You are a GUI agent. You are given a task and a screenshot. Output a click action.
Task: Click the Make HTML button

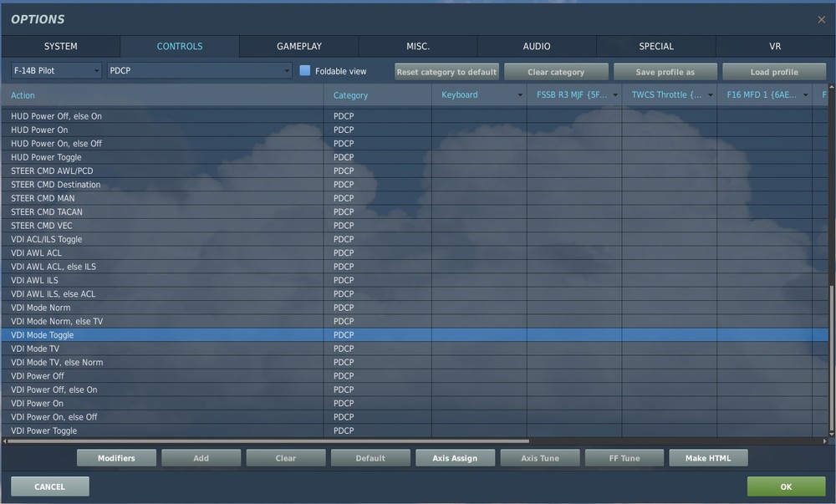click(x=708, y=458)
